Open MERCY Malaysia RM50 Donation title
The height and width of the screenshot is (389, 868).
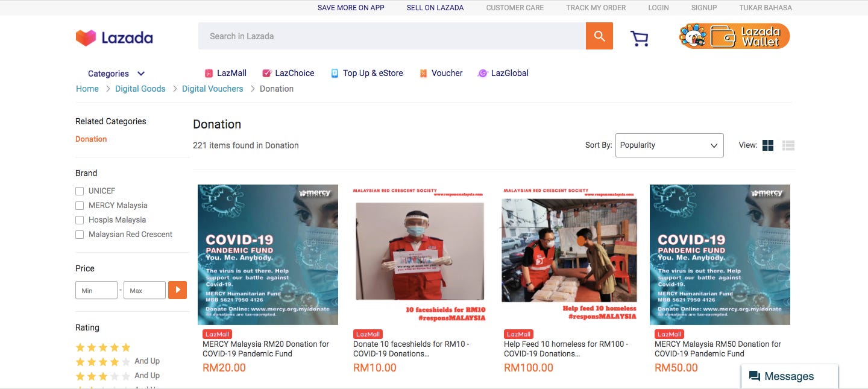718,349
